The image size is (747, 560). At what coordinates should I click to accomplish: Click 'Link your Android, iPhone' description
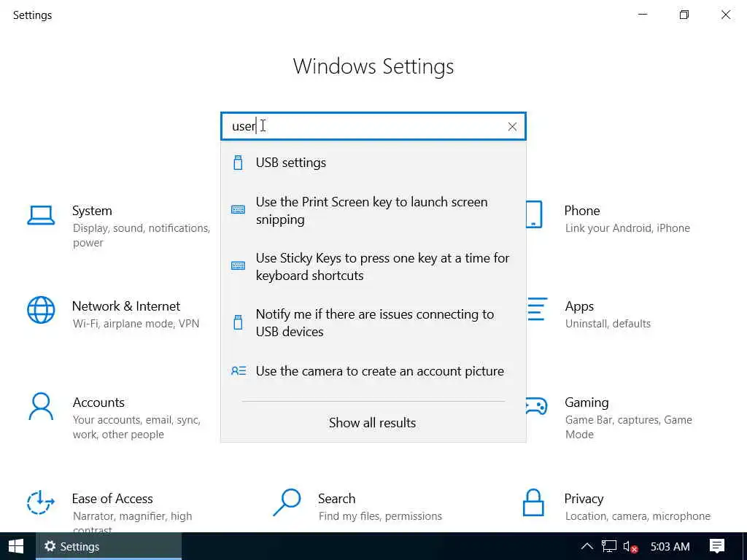(627, 228)
